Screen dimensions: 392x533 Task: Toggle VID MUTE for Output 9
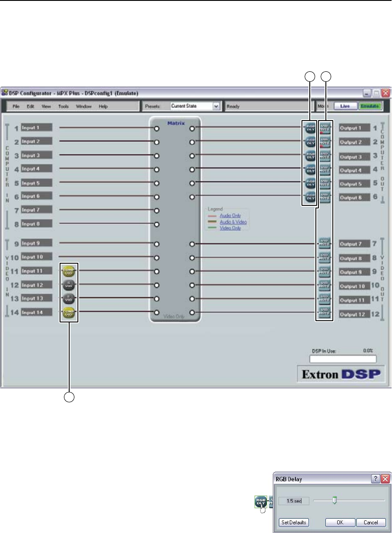[x=325, y=272]
